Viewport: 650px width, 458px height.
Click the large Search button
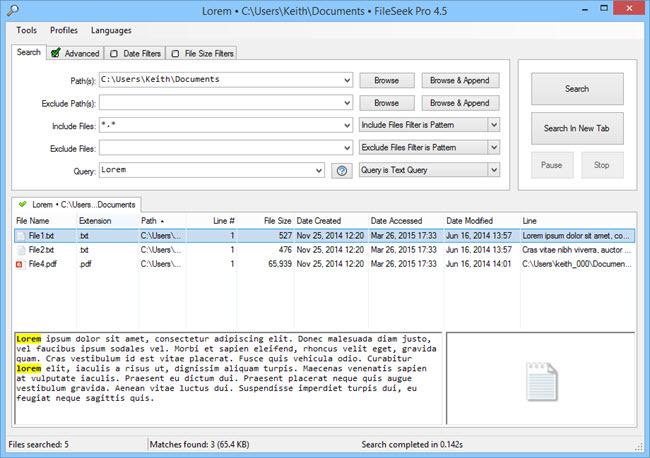point(577,89)
